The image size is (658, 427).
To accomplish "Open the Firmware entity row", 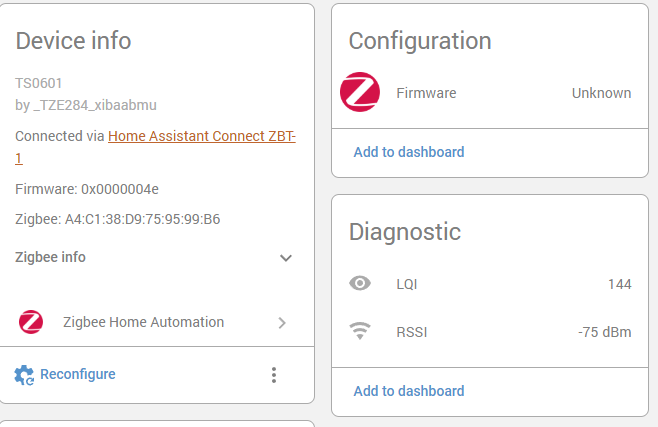I will coord(490,93).
